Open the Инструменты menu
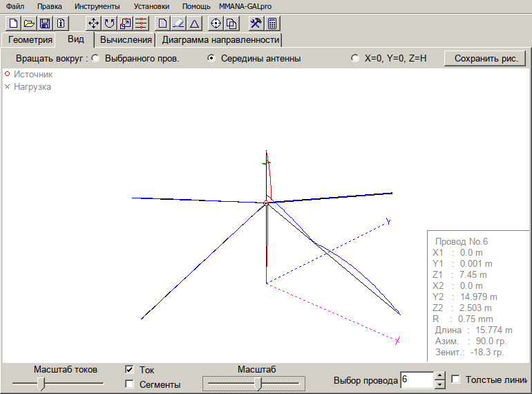 97,6
